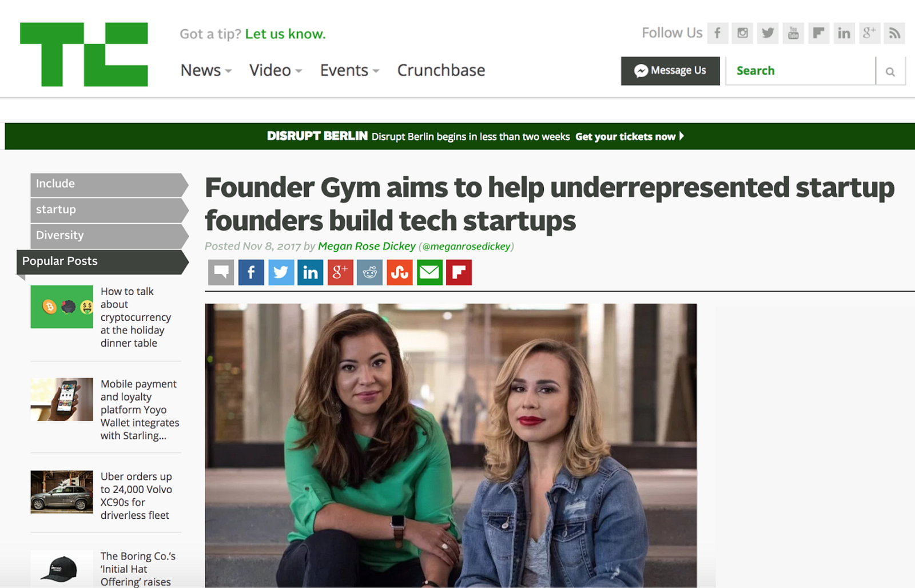915x588 pixels.
Task: Share article on Facebook via share bar
Action: [251, 272]
